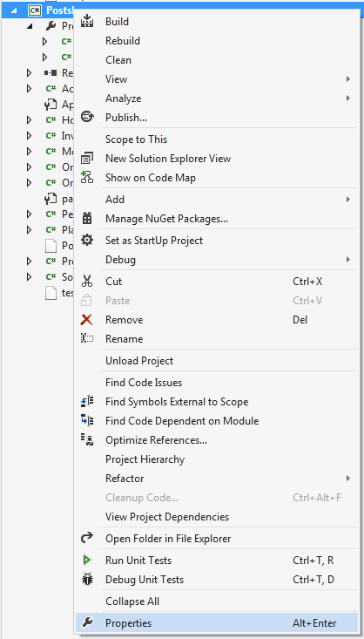
Task: Click the Open Folder in File Explorer arrow icon
Action: point(87,539)
